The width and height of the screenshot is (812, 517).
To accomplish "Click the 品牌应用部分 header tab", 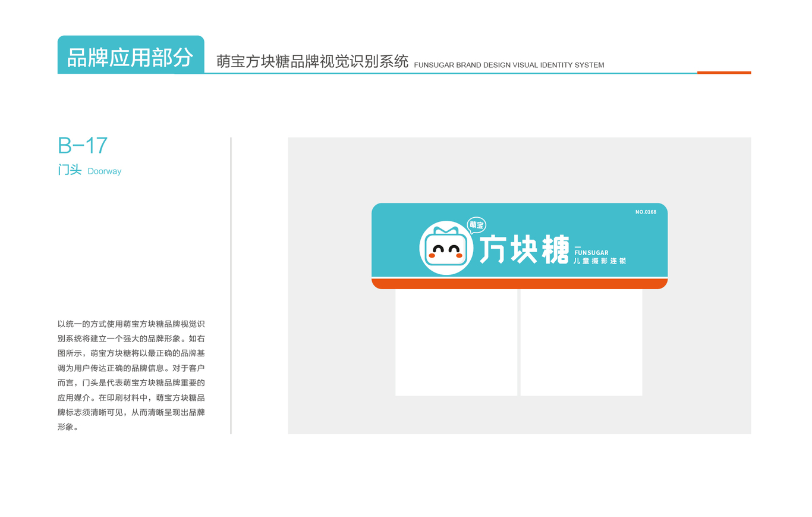I will 131,55.
